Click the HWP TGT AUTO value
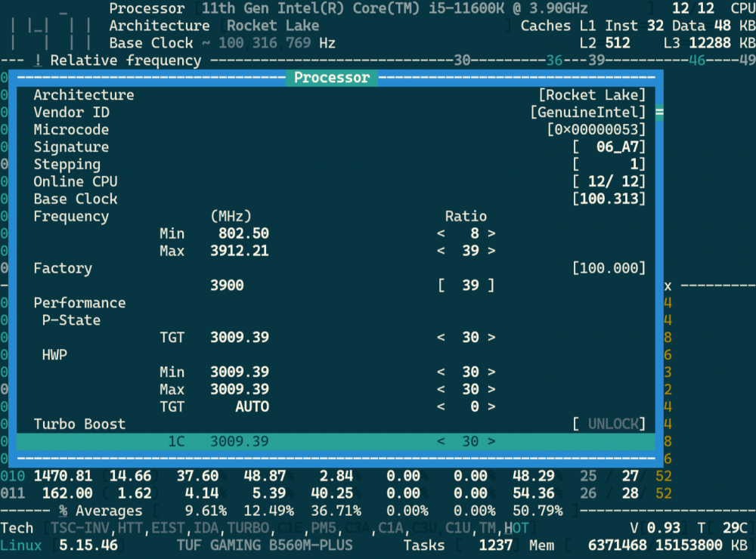The width and height of the screenshot is (756, 559). click(253, 406)
